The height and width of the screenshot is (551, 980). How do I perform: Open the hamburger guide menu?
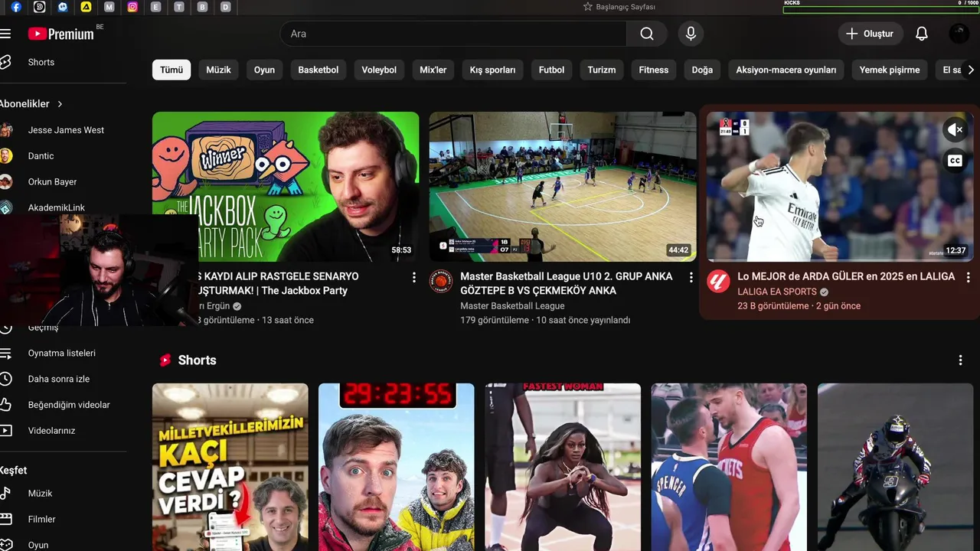click(x=5, y=34)
